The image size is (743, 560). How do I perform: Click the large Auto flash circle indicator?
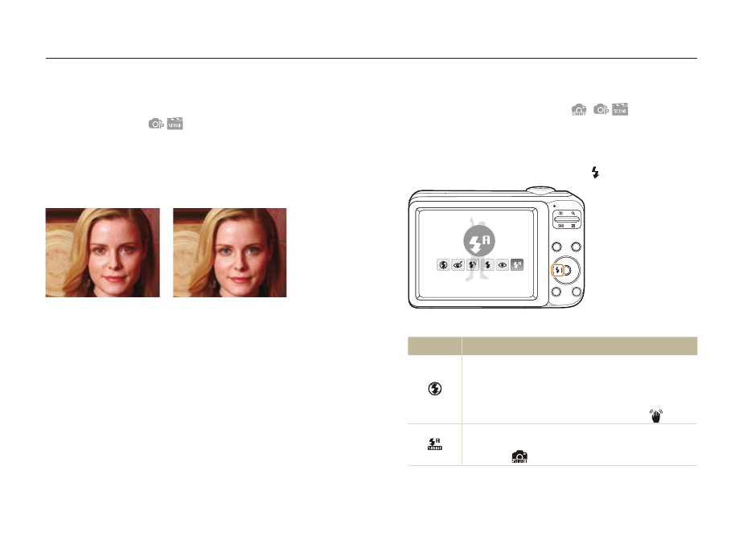click(x=479, y=241)
